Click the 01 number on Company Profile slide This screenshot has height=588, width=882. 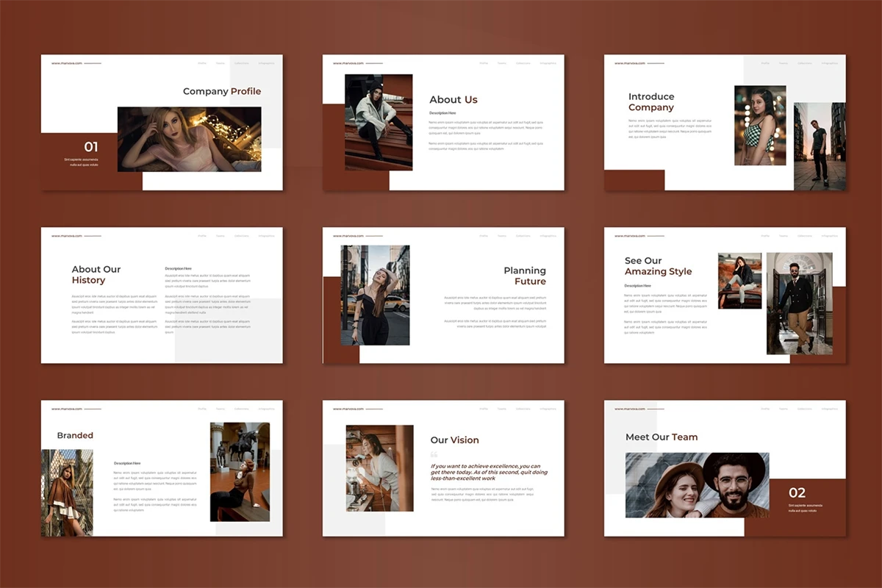coord(91,147)
